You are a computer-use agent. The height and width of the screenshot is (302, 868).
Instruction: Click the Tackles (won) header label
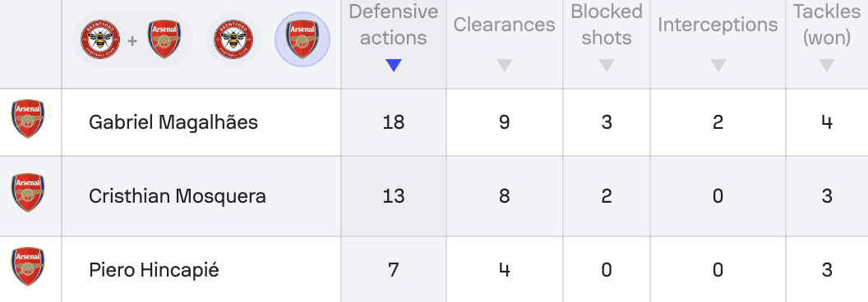tap(826, 25)
